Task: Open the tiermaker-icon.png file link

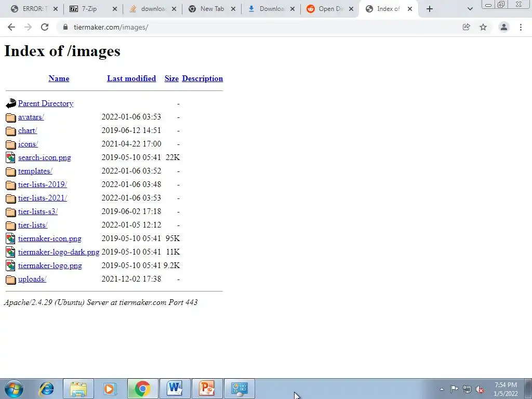Action: (x=49, y=239)
